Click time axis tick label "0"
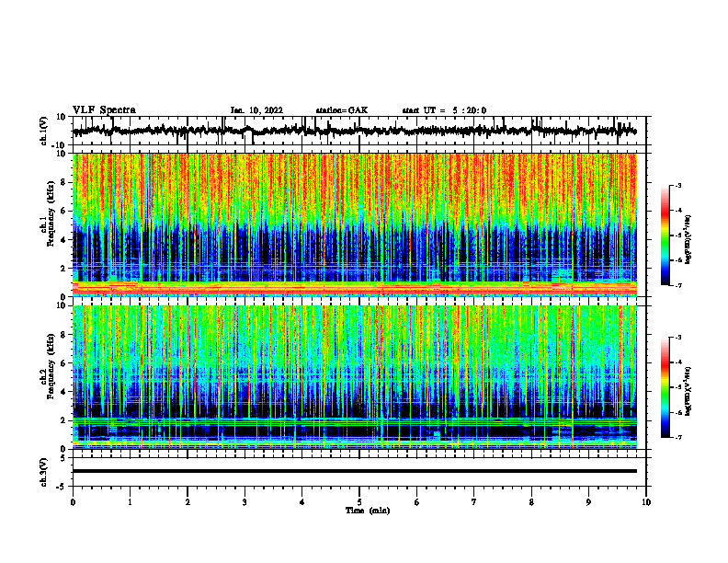728x563 pixels. click(x=73, y=502)
